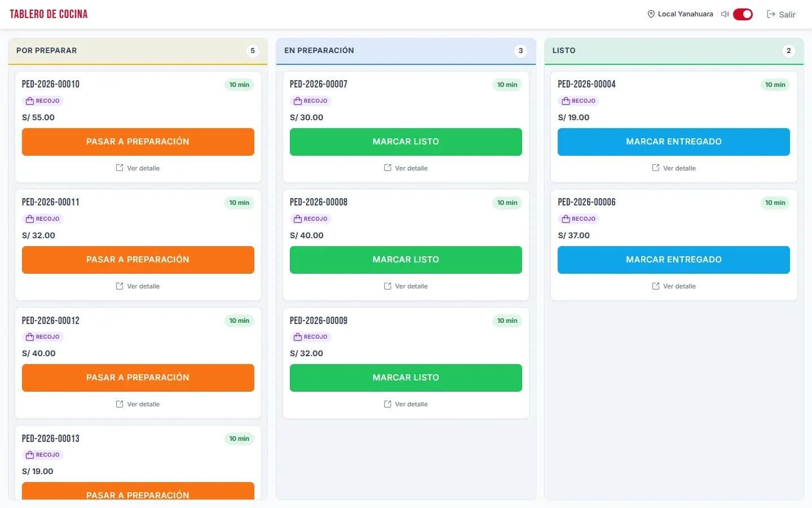Mark order PED-2026-00006 as delivered
812x508 pixels.
[x=674, y=260]
